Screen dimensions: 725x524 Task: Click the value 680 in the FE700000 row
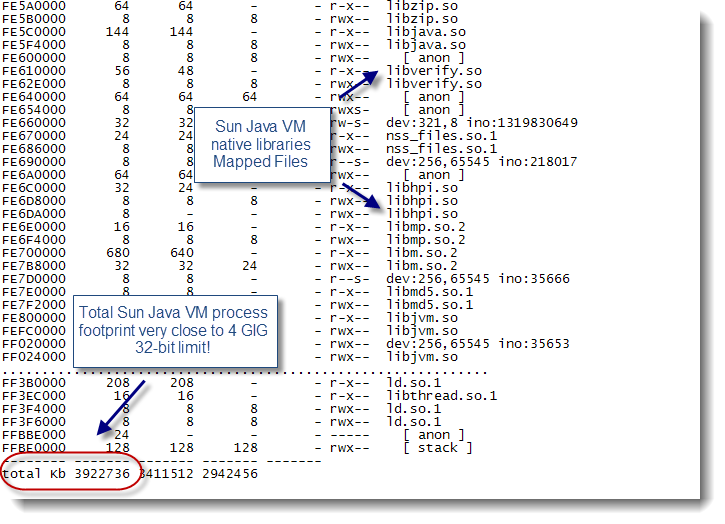tap(118, 253)
